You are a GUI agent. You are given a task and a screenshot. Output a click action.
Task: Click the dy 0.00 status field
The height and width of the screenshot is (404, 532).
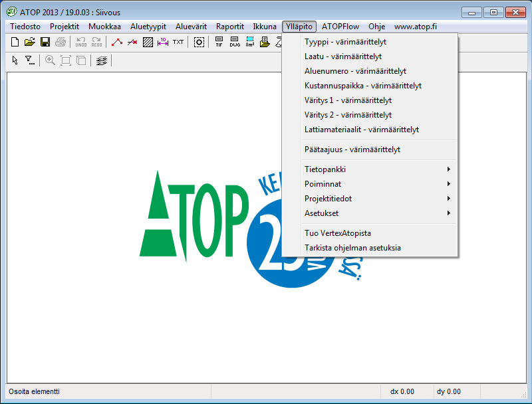457,391
